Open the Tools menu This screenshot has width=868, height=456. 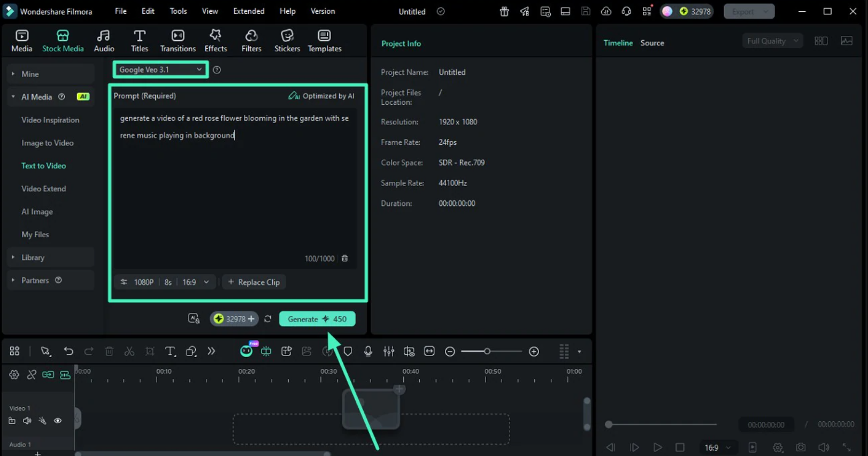pyautogui.click(x=178, y=11)
